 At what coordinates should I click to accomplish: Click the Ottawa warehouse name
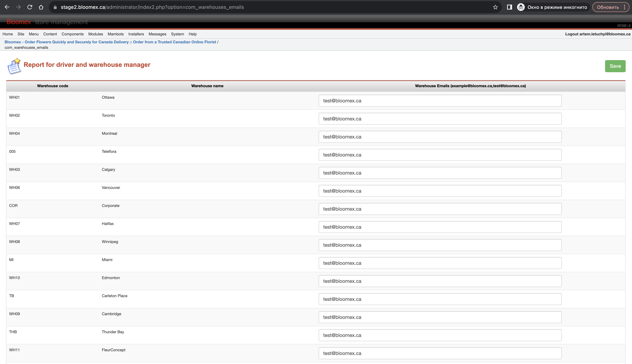108,97
